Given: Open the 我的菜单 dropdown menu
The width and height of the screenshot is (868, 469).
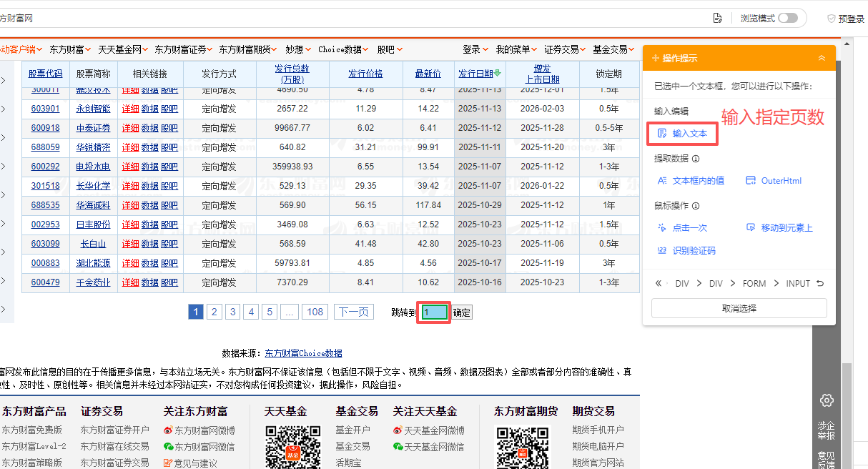Looking at the screenshot, I should (x=517, y=49).
